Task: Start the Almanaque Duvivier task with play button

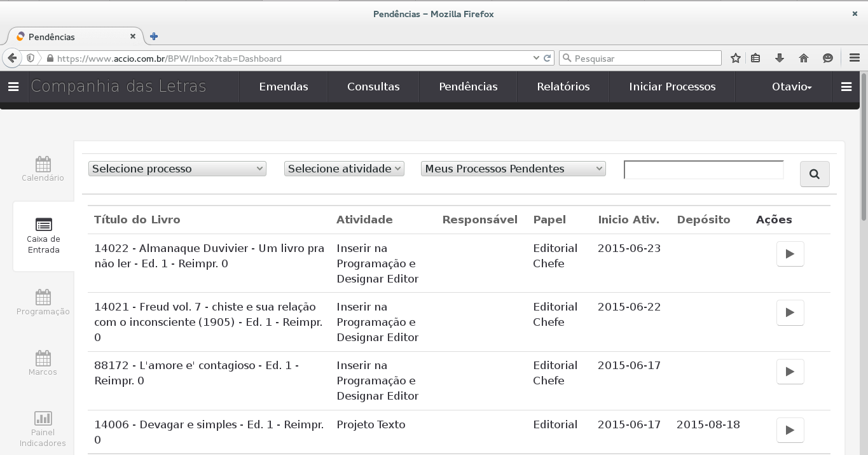Action: coord(790,254)
